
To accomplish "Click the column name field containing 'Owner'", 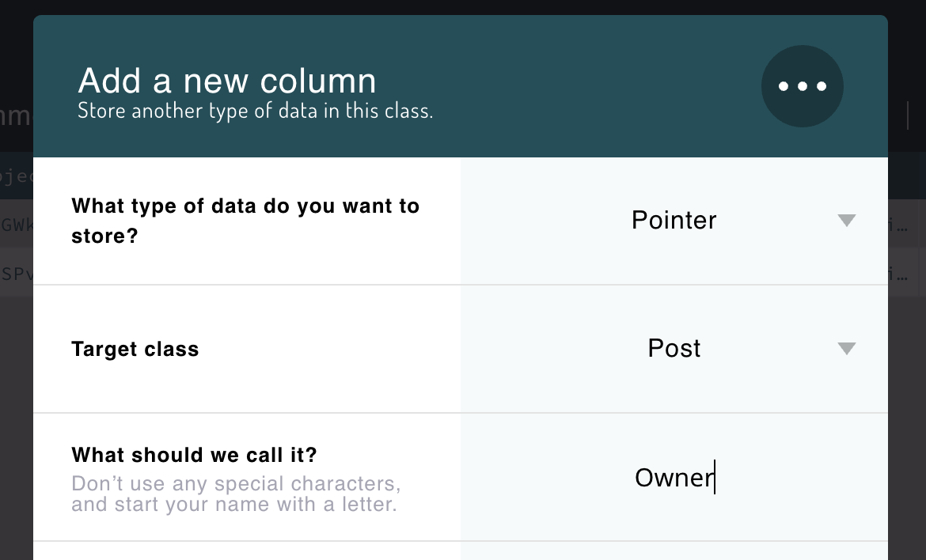I will [x=674, y=478].
